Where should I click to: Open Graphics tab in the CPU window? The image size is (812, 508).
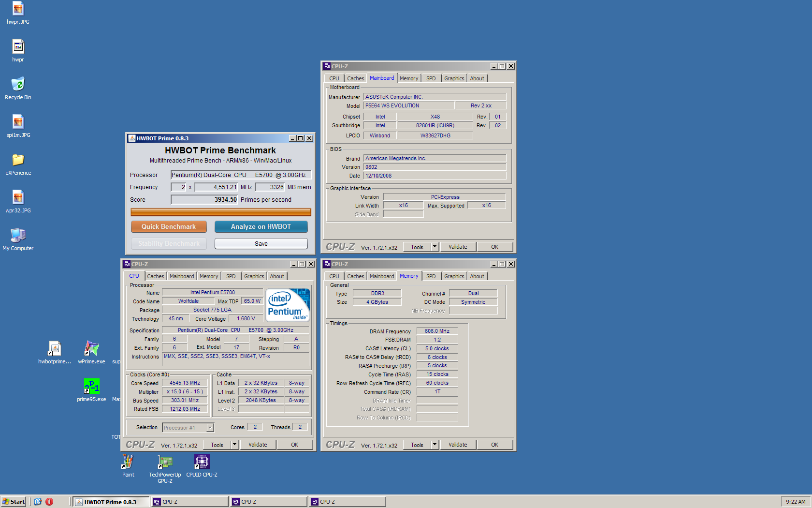point(254,276)
